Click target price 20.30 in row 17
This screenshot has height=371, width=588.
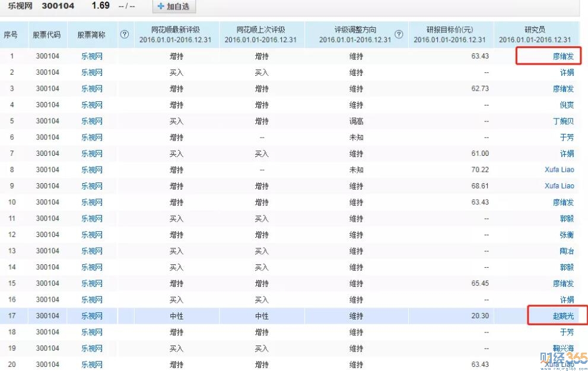click(480, 316)
